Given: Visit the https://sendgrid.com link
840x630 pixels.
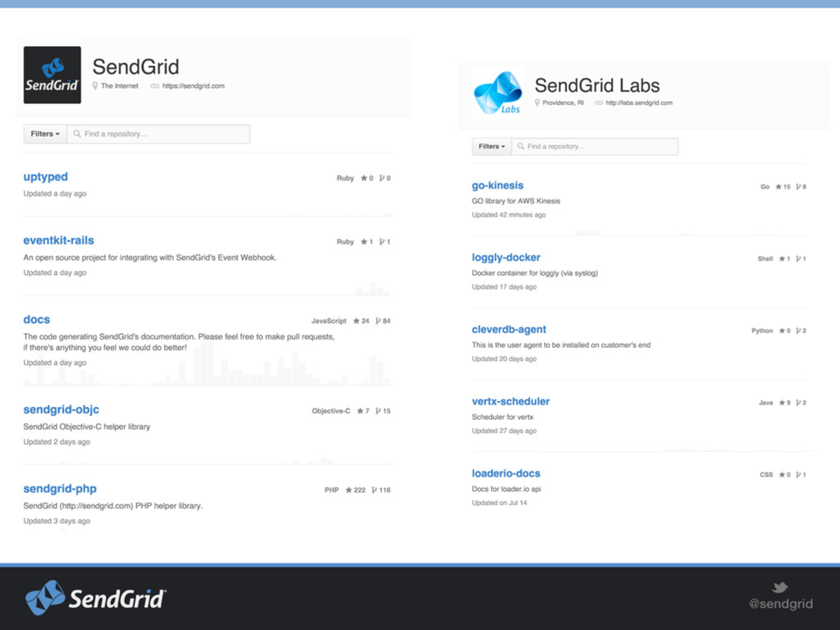Looking at the screenshot, I should [194, 85].
